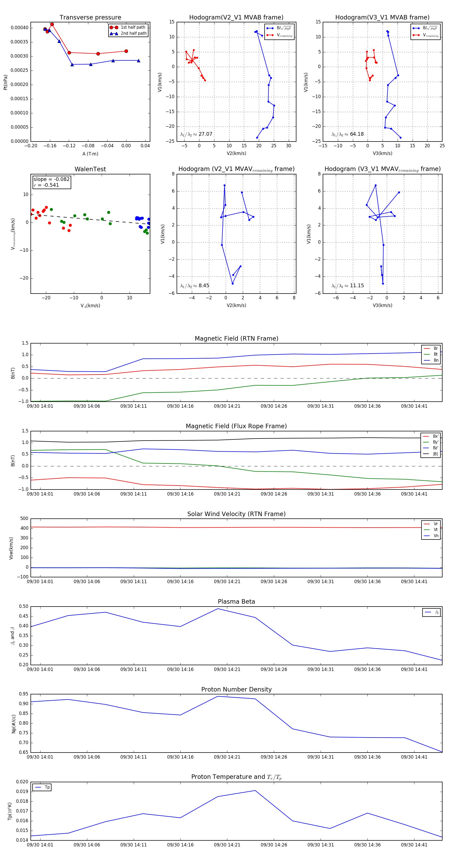Click '09/30 14:01' tick under RTN magnetic field
473x868 pixels.
pos(40,406)
